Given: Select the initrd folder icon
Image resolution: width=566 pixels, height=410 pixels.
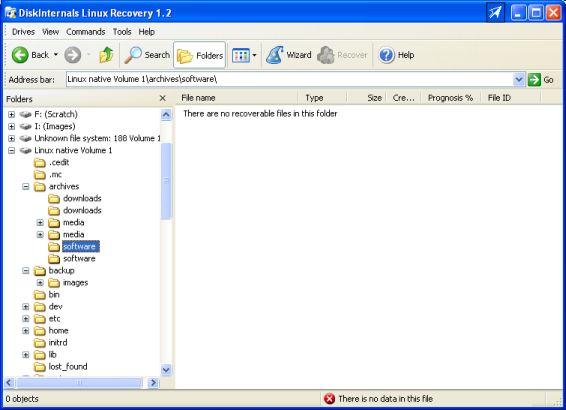Looking at the screenshot, I should [40, 343].
